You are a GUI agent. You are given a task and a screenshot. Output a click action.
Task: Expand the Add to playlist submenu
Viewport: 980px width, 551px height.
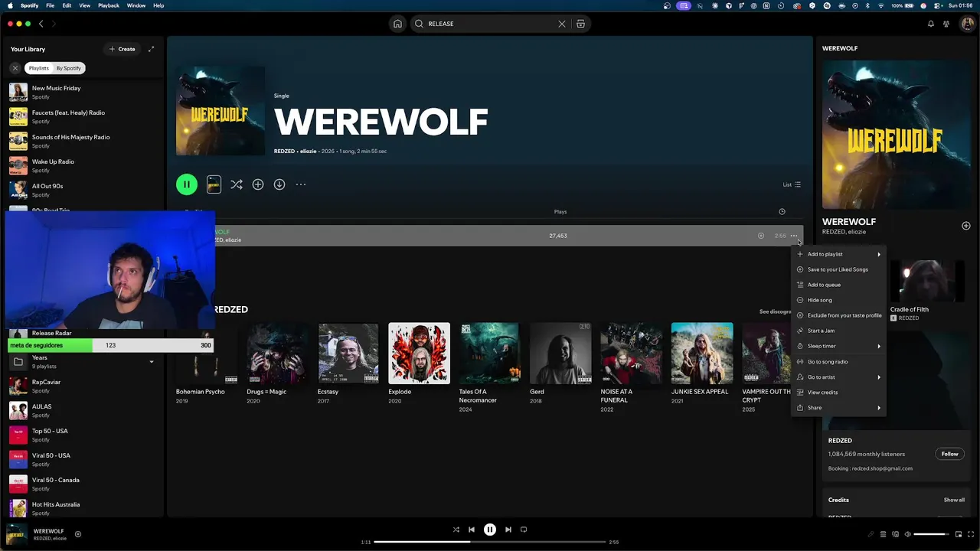point(839,254)
